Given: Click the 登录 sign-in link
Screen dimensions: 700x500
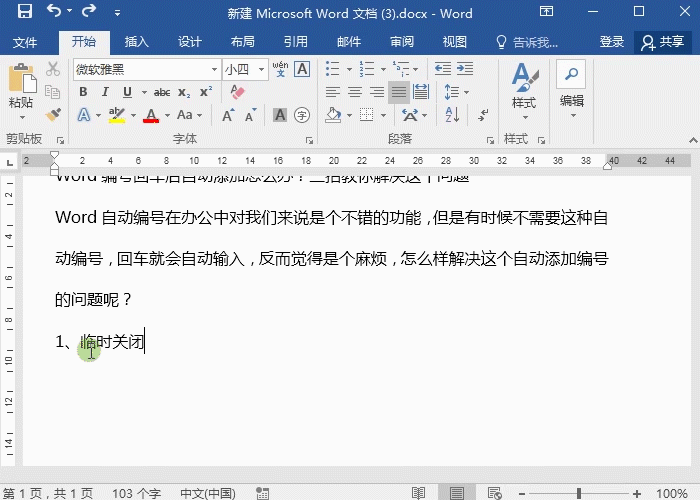Looking at the screenshot, I should [x=612, y=42].
